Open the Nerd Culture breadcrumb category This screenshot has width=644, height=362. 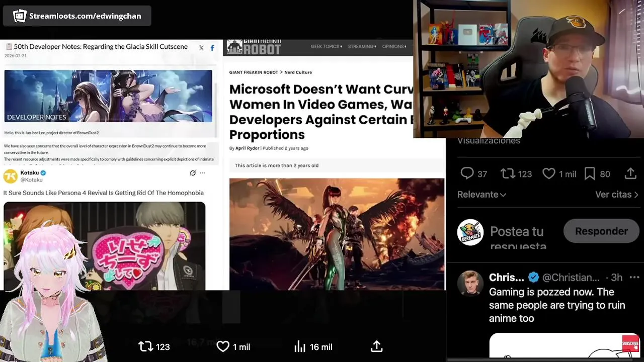click(x=298, y=72)
